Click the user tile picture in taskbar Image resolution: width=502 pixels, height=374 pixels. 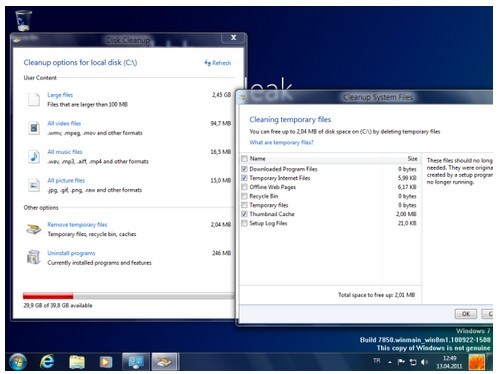tap(477, 362)
